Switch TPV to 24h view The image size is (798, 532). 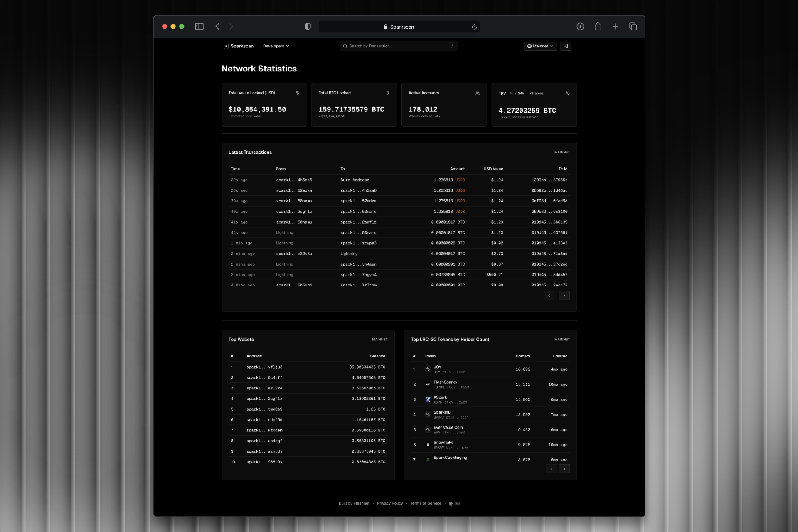click(521, 94)
